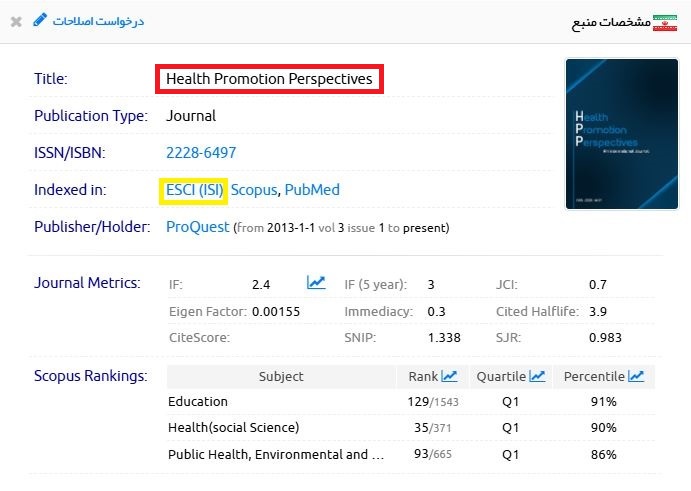Open the Rank column chart icon
Image resolution: width=691 pixels, height=491 pixels.
(x=449, y=376)
